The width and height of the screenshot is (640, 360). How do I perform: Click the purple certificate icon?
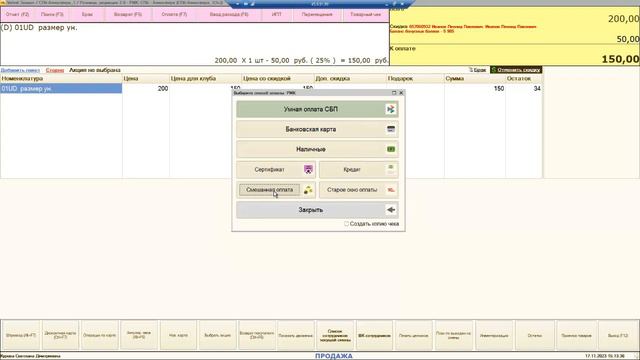[x=308, y=169]
